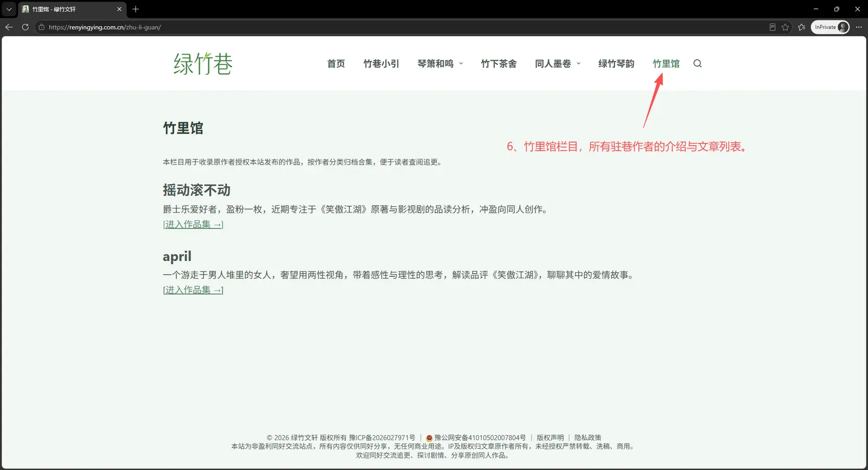This screenshot has height=470, width=868.
Task: Click the 绿竹巷 site logo
Action: (203, 63)
